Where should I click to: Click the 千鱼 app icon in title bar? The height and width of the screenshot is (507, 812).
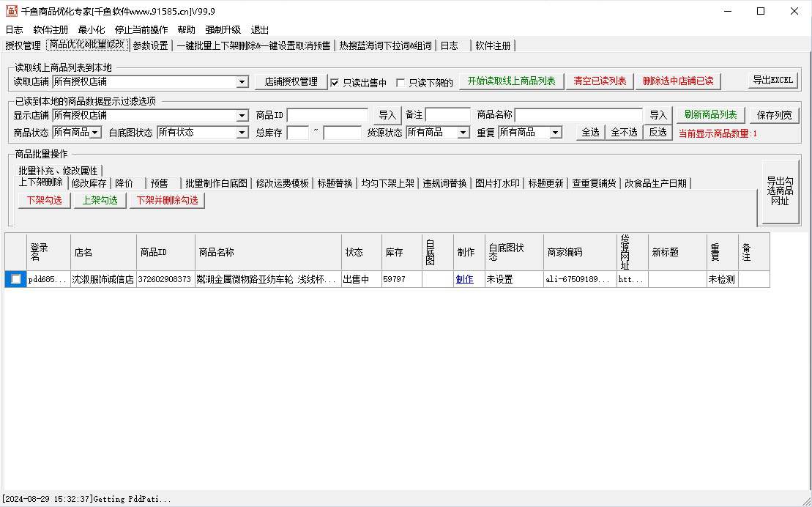(11, 11)
